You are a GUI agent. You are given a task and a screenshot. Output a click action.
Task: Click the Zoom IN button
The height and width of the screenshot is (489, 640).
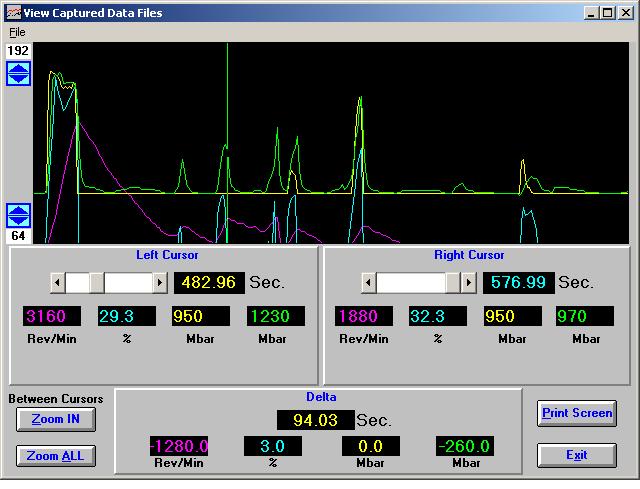[56, 419]
